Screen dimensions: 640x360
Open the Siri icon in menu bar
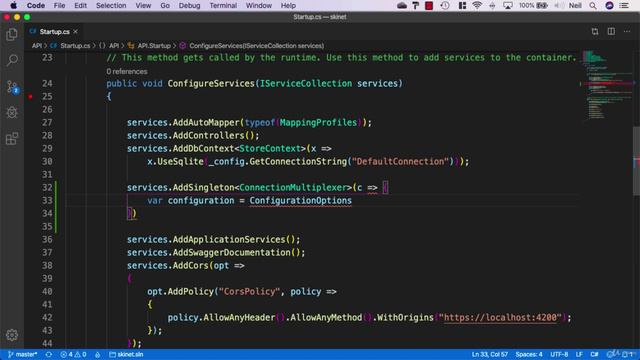609,5
